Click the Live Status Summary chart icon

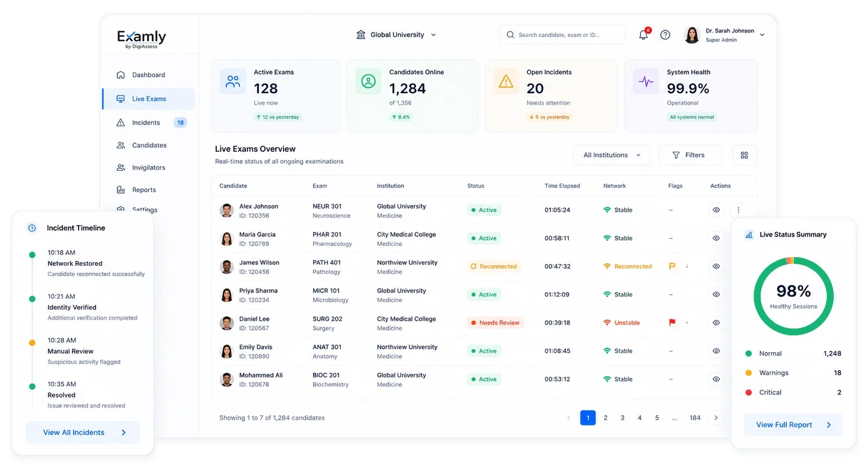click(749, 235)
